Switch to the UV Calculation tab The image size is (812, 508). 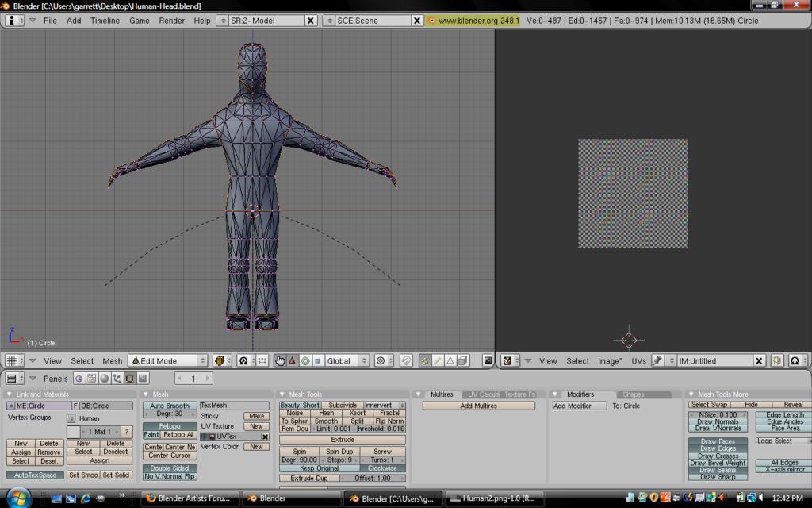click(483, 394)
